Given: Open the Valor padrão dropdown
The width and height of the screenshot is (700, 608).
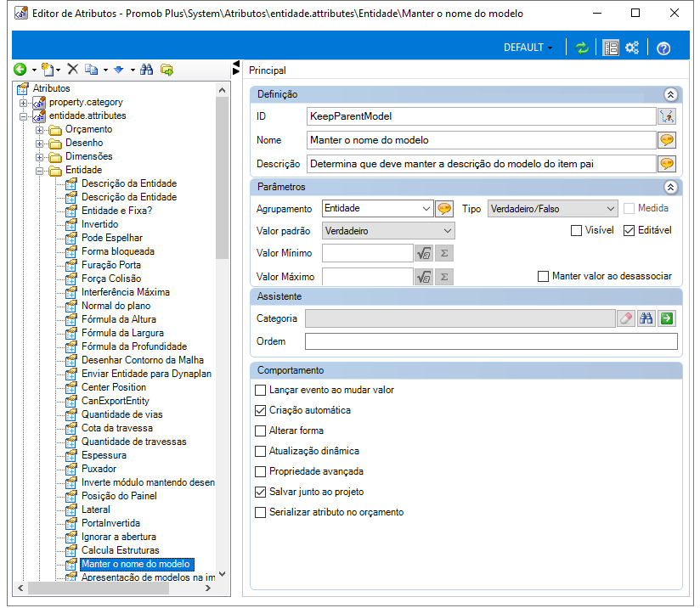Looking at the screenshot, I should pyautogui.click(x=388, y=231).
